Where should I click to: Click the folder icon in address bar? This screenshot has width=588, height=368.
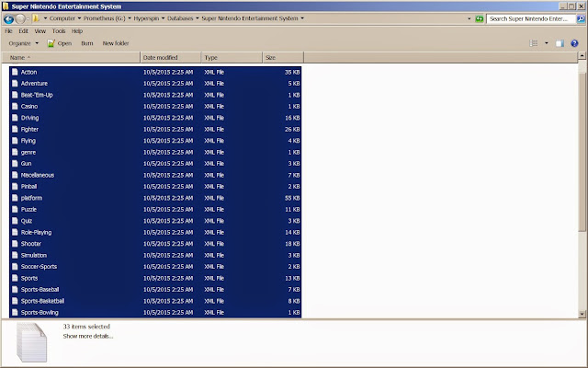[36, 18]
